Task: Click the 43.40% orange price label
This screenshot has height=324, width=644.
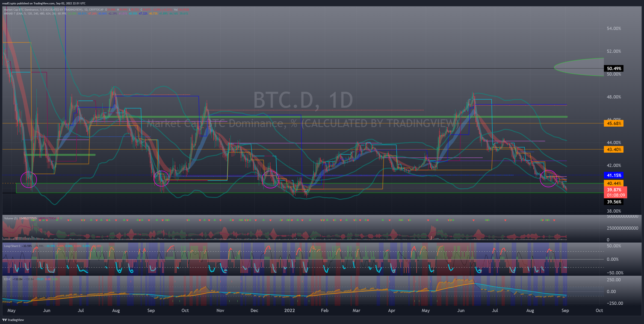Action: (x=614, y=150)
